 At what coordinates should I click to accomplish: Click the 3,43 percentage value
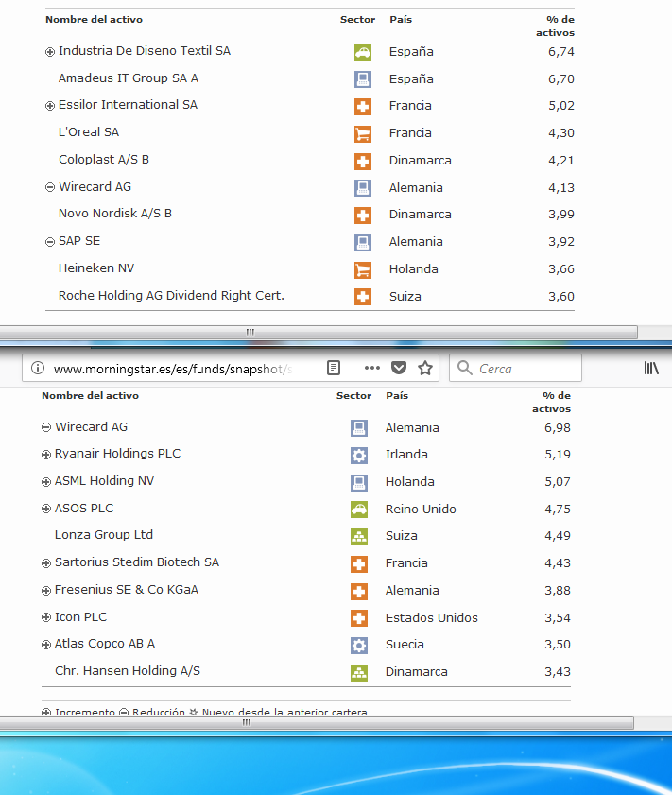(x=558, y=672)
